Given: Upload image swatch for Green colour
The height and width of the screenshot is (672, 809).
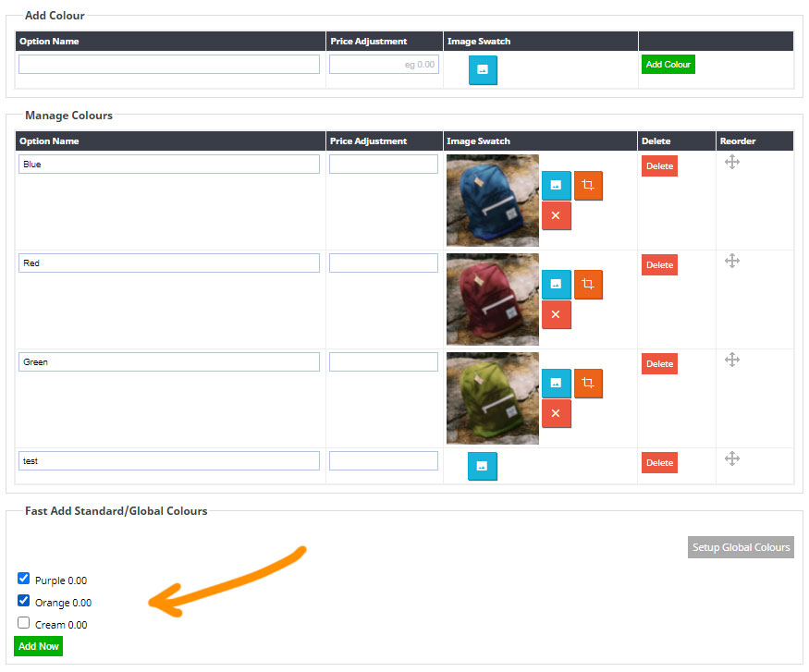Looking at the screenshot, I should (x=556, y=384).
